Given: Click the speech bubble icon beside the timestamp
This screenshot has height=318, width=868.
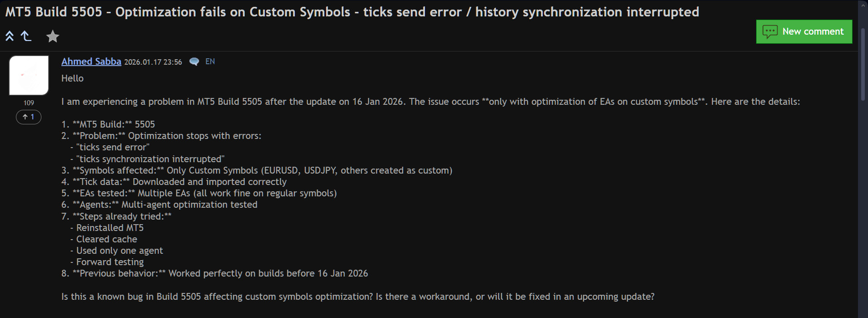Looking at the screenshot, I should click(194, 62).
